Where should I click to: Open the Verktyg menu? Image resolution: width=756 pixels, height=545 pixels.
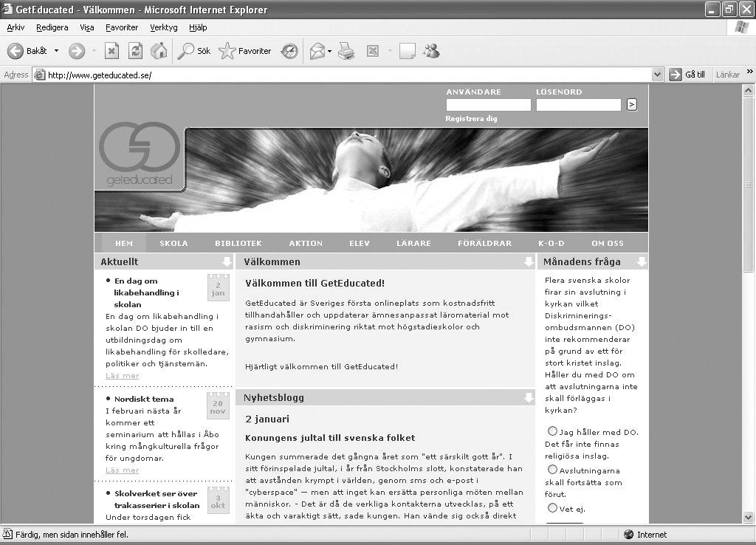tap(163, 27)
